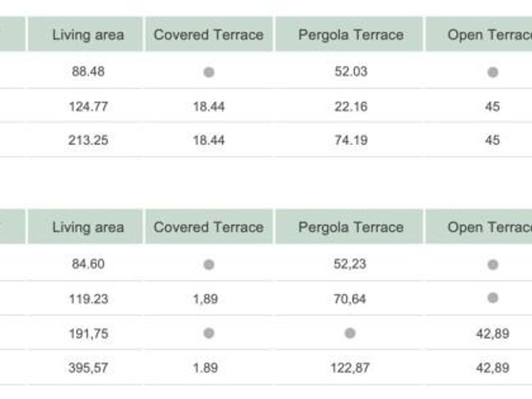
Task: Click the 70,64 pergola terrace value
Action: pos(350,299)
